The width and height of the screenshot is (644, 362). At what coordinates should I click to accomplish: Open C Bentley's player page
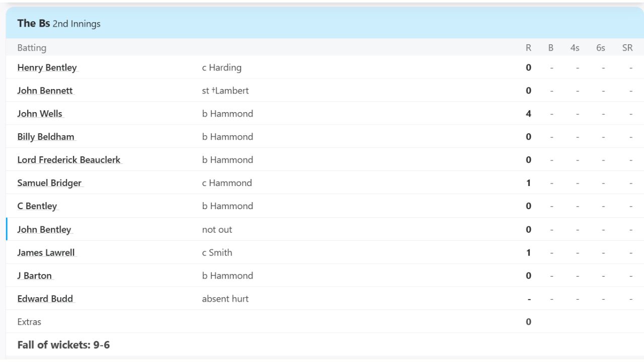click(37, 206)
